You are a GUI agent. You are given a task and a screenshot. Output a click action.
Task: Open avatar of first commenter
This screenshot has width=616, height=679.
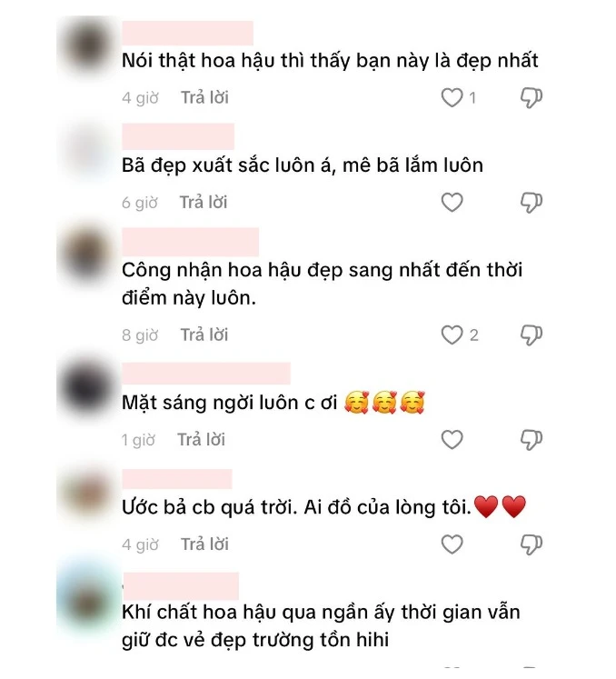89,46
